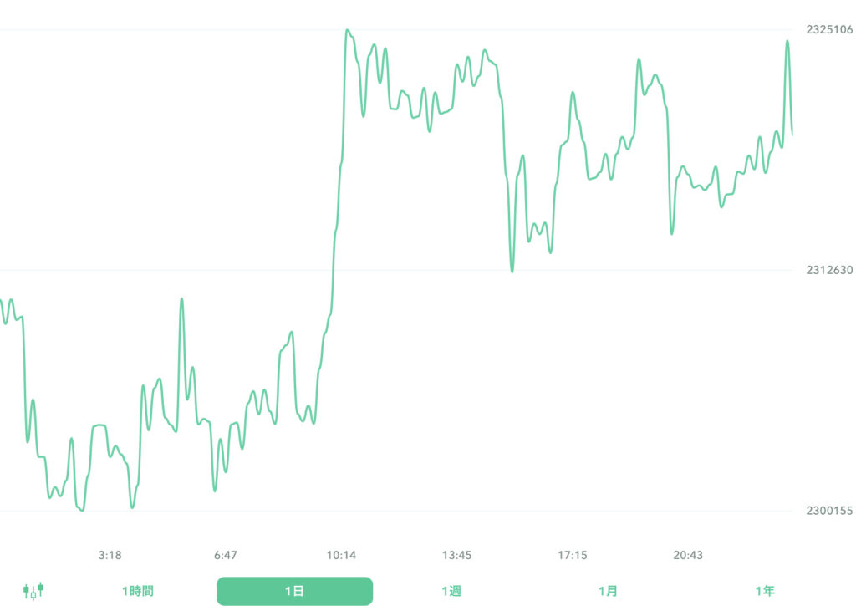Click the leftmost start of the price line

click(1, 299)
